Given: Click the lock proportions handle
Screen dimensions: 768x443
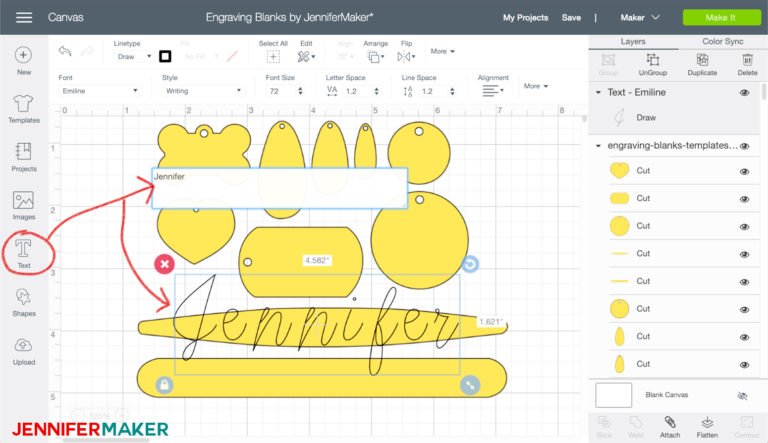Looking at the screenshot, I should (x=165, y=385).
